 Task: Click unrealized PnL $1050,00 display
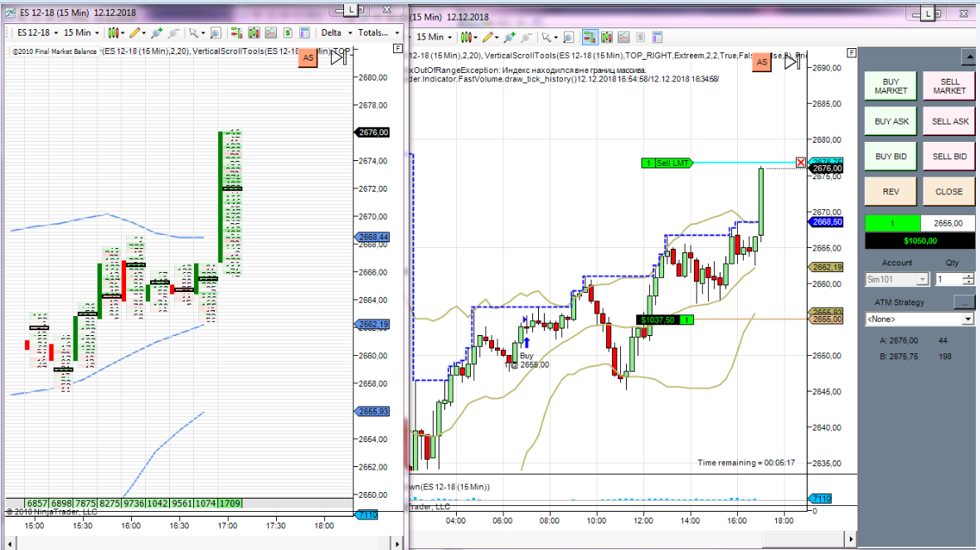(x=920, y=241)
